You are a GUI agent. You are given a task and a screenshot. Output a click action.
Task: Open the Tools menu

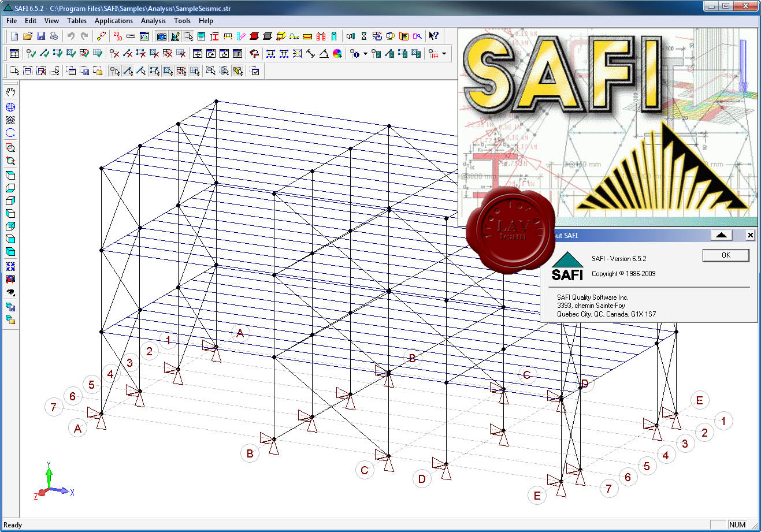182,20
